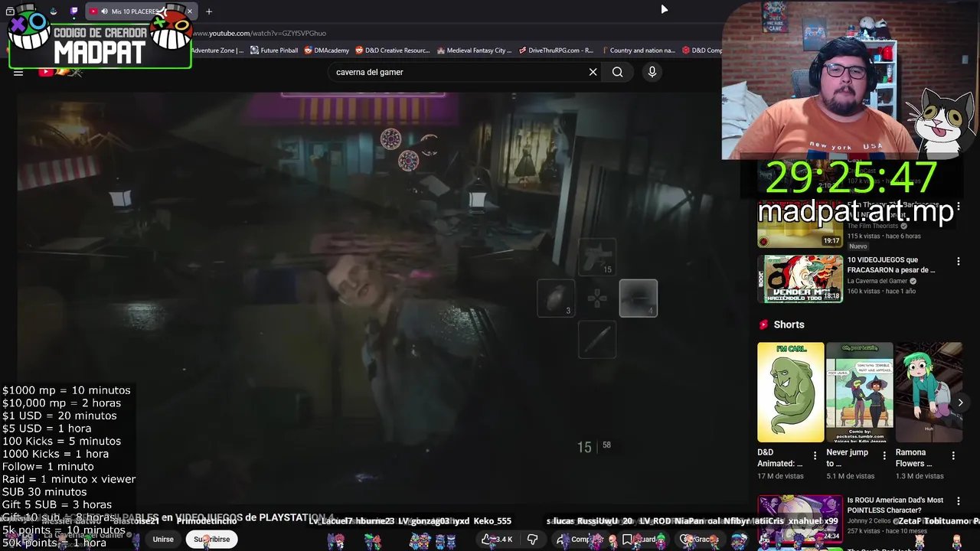Image resolution: width=980 pixels, height=551 pixels.
Task: Dislike the video with thumbs-down icon
Action: pyautogui.click(x=532, y=540)
